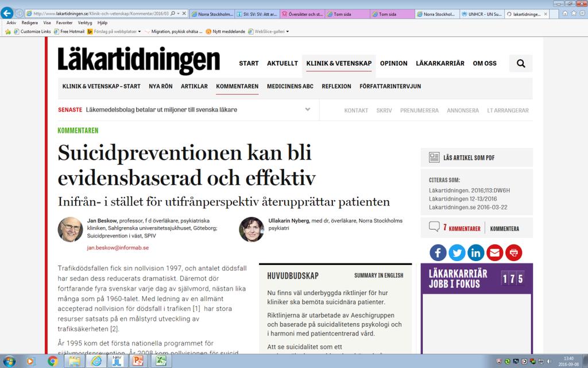Open the FÖRFATTARINTERVJUN subsection

[390, 86]
